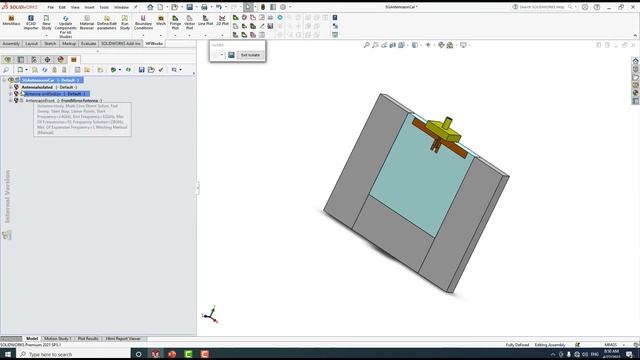Viewport: 640px width, 360px height.
Task: Open the Edit menu
Action: [x=62, y=7]
